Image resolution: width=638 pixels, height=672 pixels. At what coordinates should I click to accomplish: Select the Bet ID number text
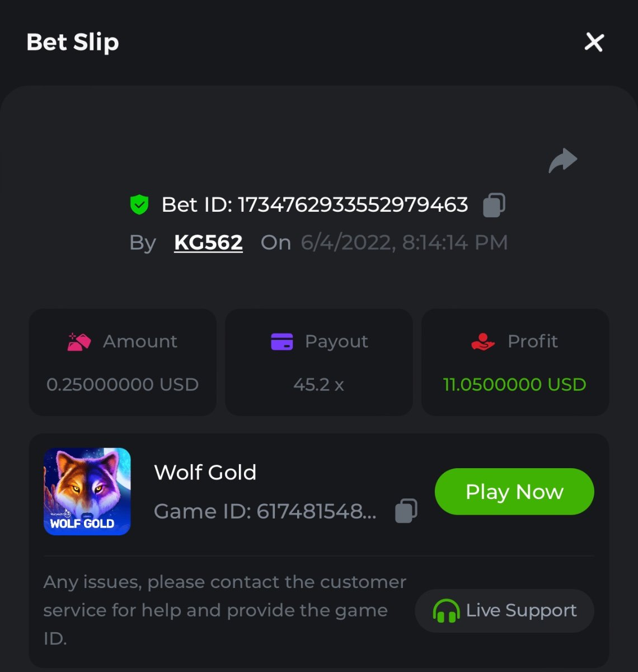click(x=353, y=205)
